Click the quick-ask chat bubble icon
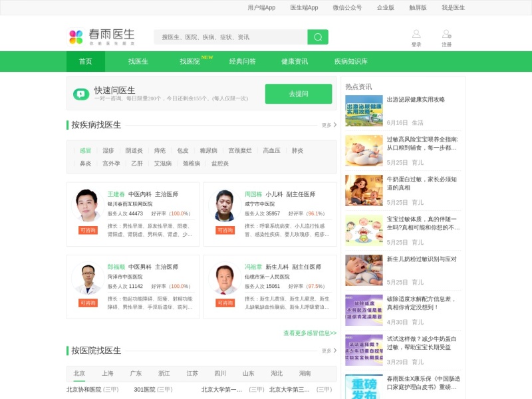 [81, 94]
